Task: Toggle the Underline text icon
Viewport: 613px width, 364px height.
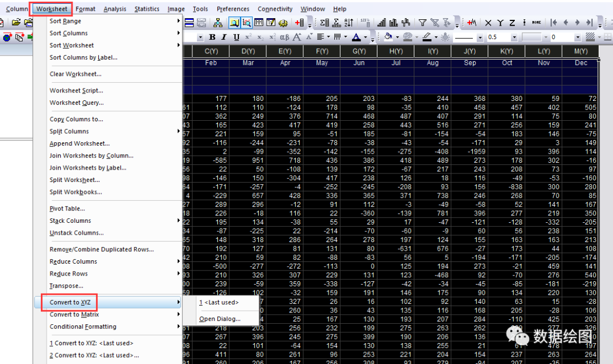Action: [236, 37]
